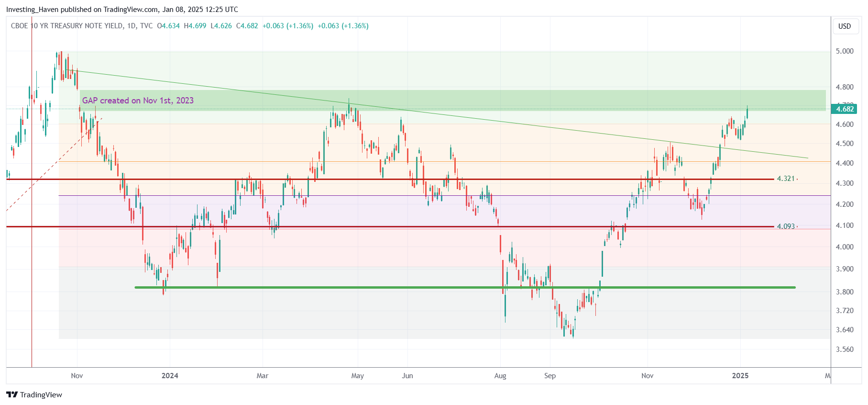Click the 2025 label on time axis
Viewport: 868px width, 405px height.
click(740, 376)
